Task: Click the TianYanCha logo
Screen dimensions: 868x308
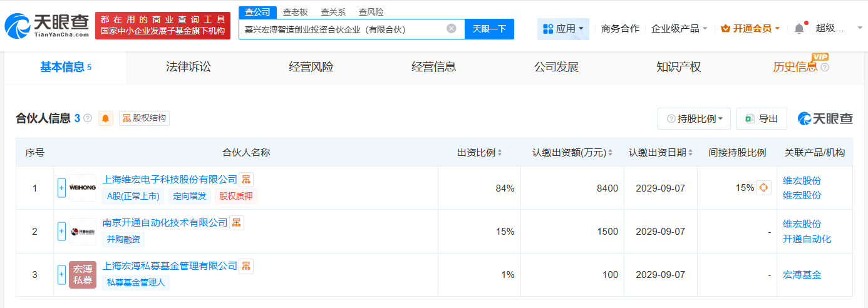Action: pyautogui.click(x=46, y=26)
